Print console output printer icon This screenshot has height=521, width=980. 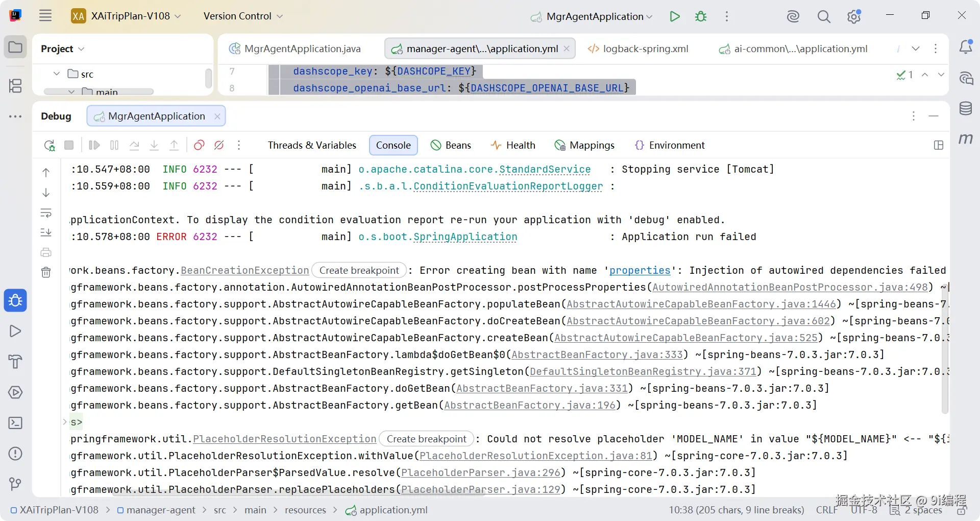click(46, 252)
